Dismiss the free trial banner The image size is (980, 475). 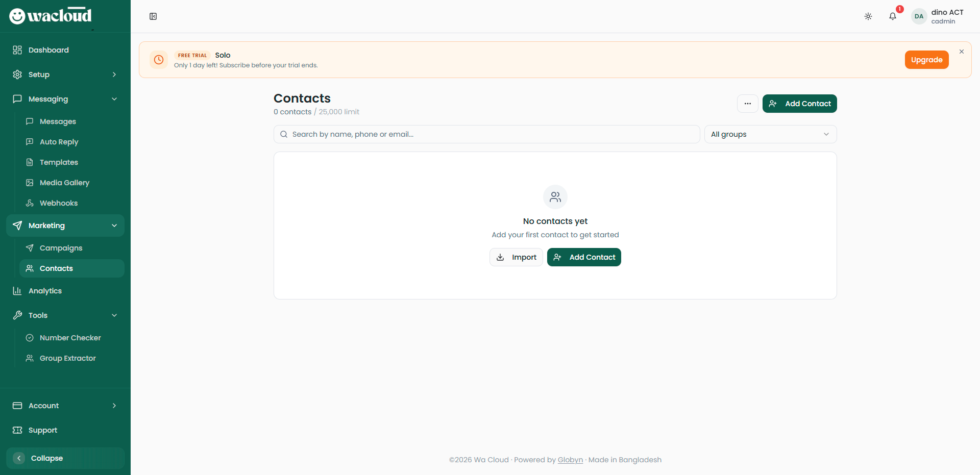point(961,52)
